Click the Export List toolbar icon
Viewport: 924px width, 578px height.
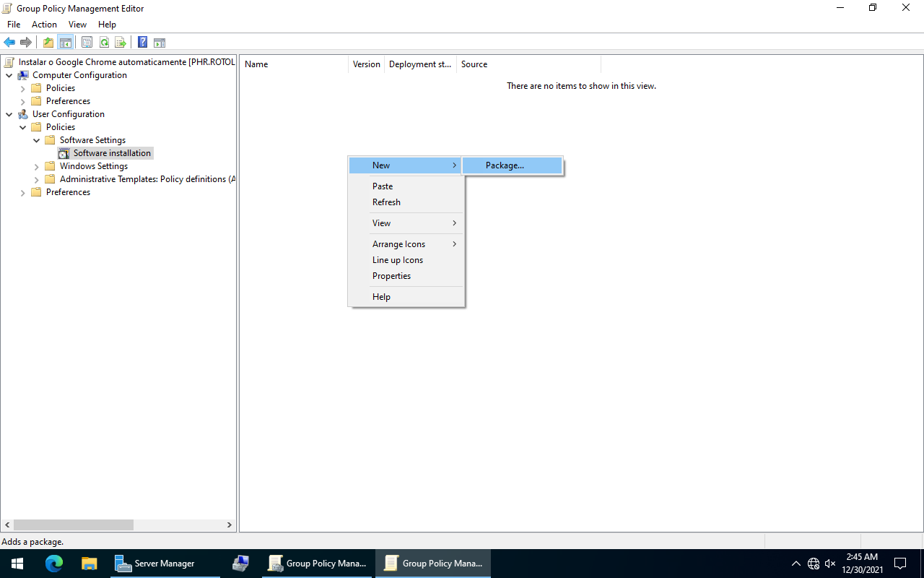point(121,43)
